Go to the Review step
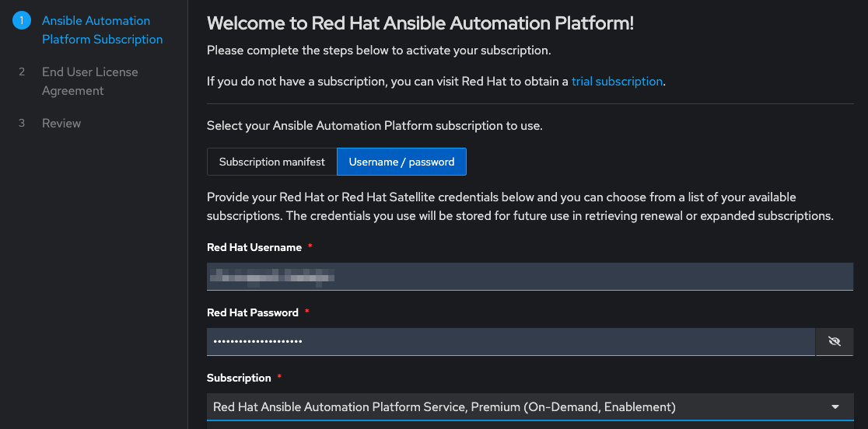Viewport: 868px width, 429px height. pos(61,124)
